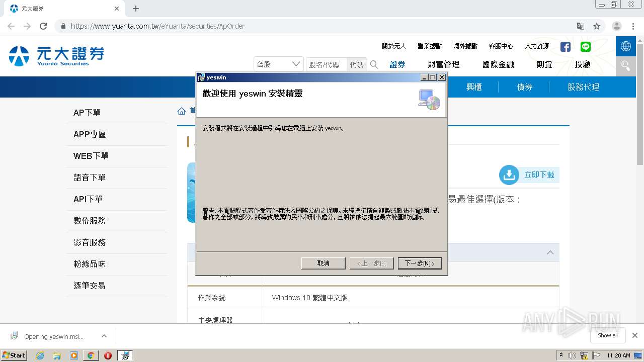Image resolution: width=644 pixels, height=362 pixels.
Task: Show hidden system tray icons
Action: click(561, 355)
